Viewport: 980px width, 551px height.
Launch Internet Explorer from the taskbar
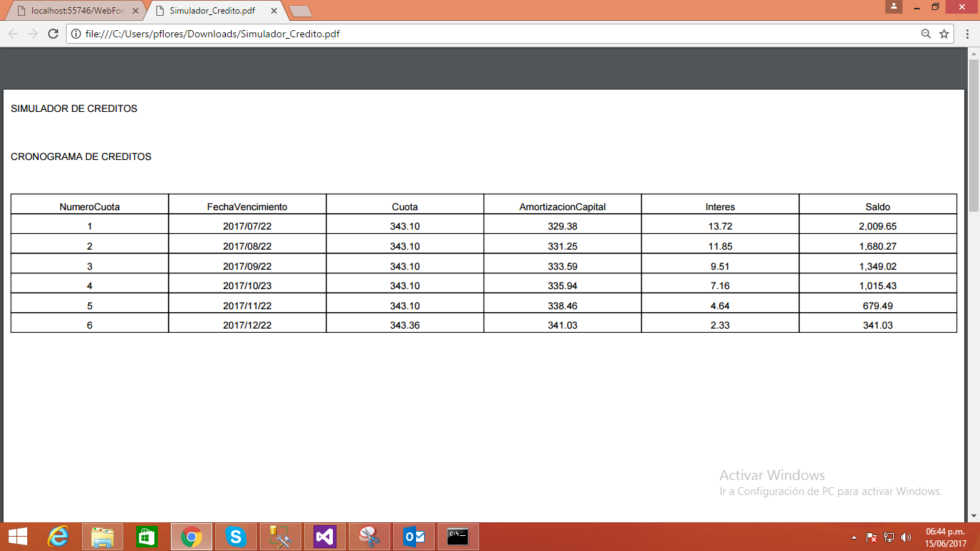58,537
